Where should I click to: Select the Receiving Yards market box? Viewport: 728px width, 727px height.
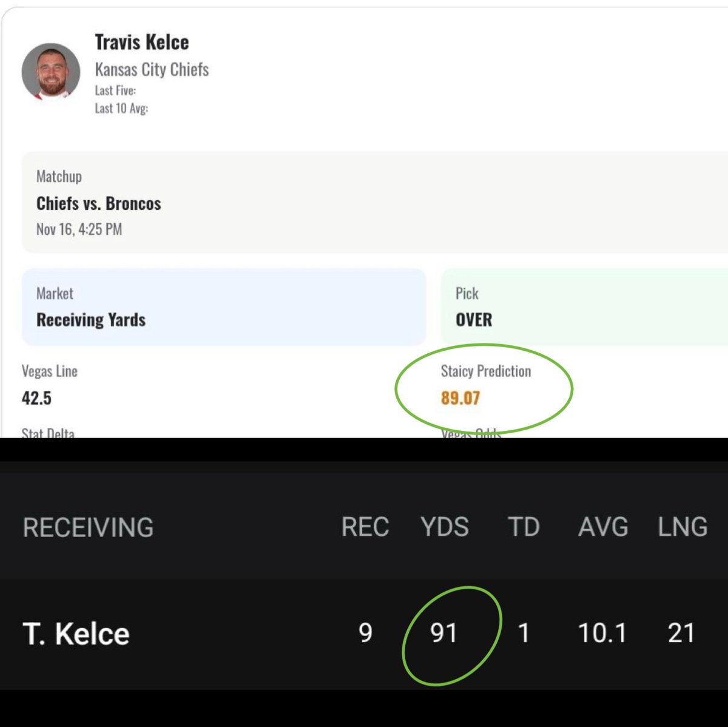coord(223,307)
